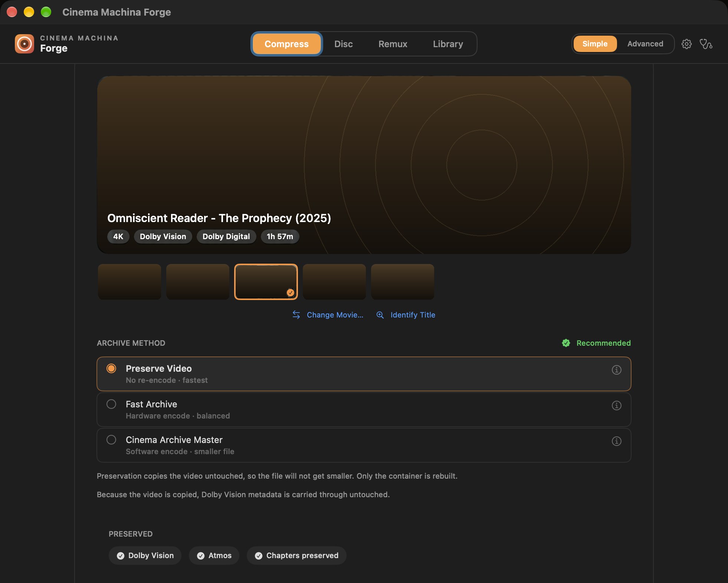Click the Chapters preserved chip label

pyautogui.click(x=302, y=556)
